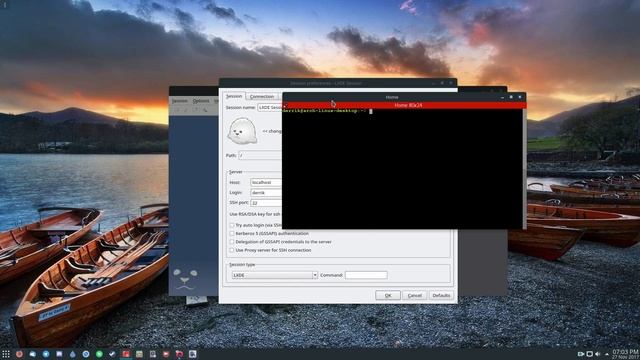The height and width of the screenshot is (360, 640).
Task: Click the red circular icon in taskbar
Action: (x=19, y=354)
